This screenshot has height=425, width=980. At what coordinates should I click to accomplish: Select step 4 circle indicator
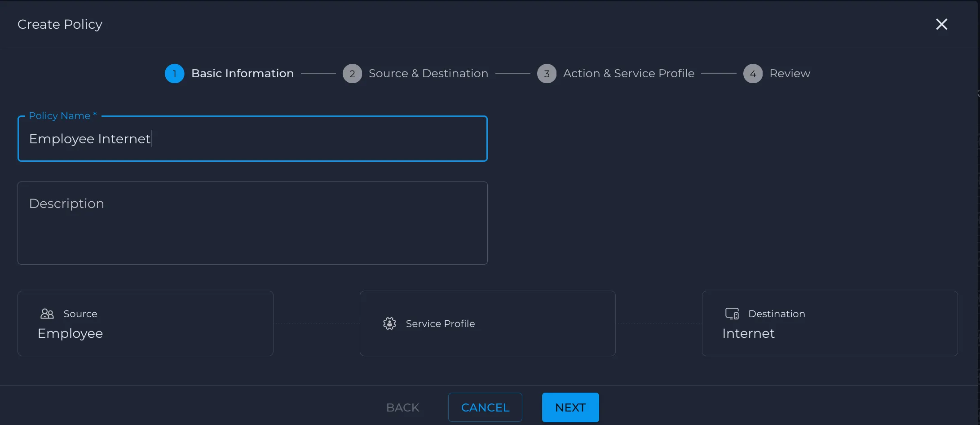753,74
